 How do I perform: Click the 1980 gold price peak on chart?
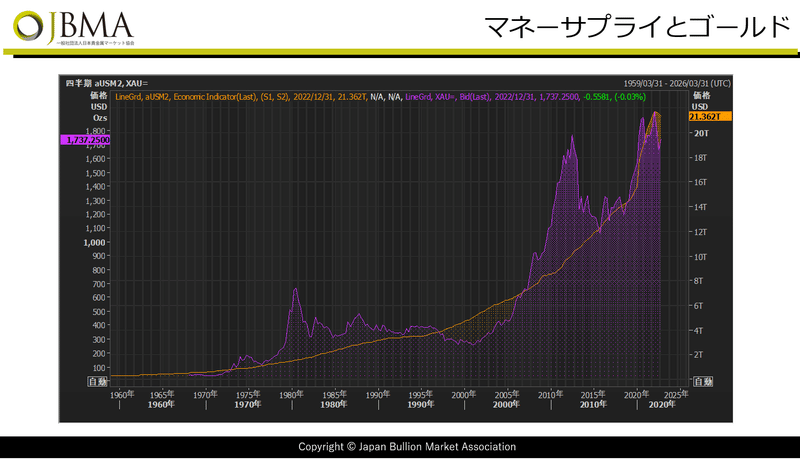point(295,289)
